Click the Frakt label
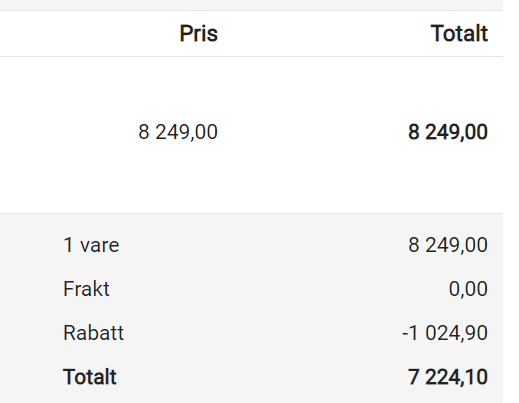The height and width of the screenshot is (403, 519). [x=86, y=289]
